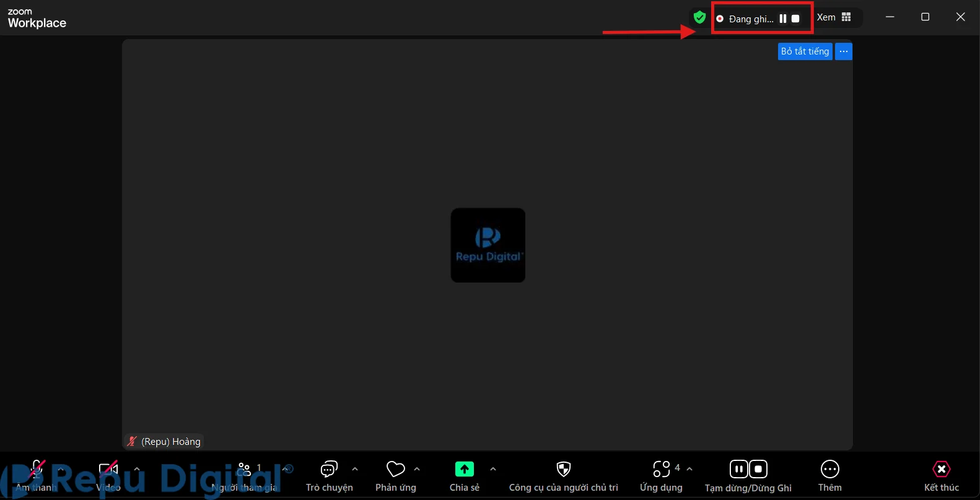This screenshot has height=500, width=980.
Task: Pause recording using the top indicator's pause button
Action: [x=783, y=19]
